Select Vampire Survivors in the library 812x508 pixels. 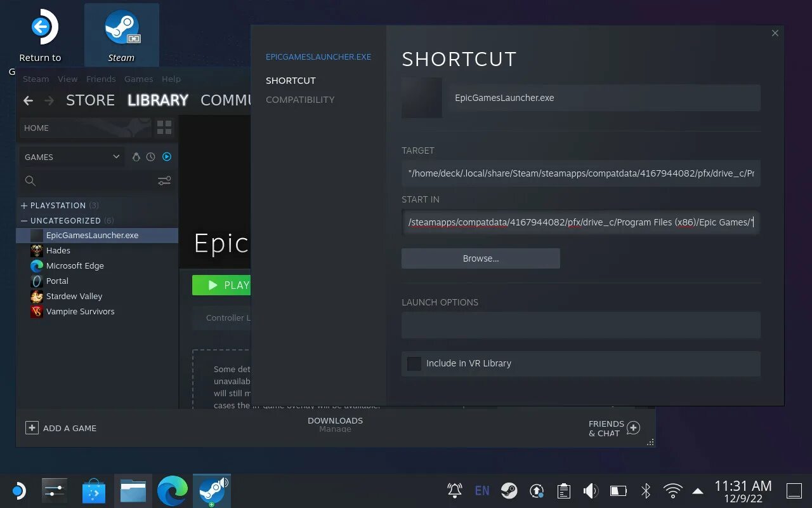pos(97,311)
